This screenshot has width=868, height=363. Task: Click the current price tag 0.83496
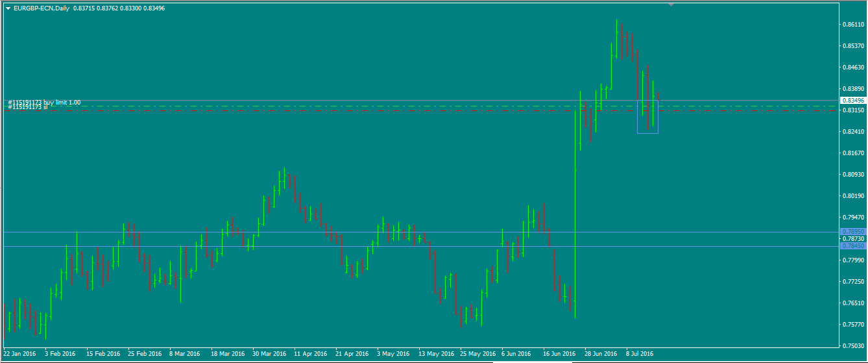852,101
